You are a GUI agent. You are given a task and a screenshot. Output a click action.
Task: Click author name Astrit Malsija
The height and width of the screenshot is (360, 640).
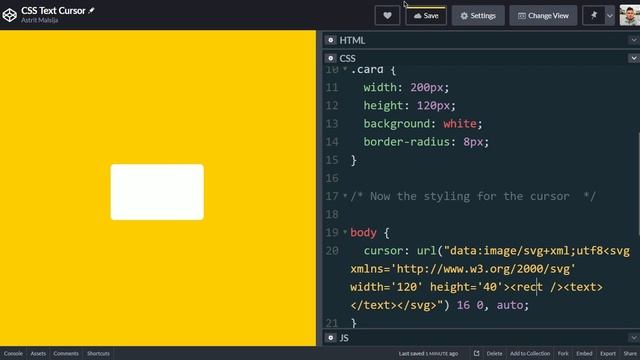pos(39,20)
